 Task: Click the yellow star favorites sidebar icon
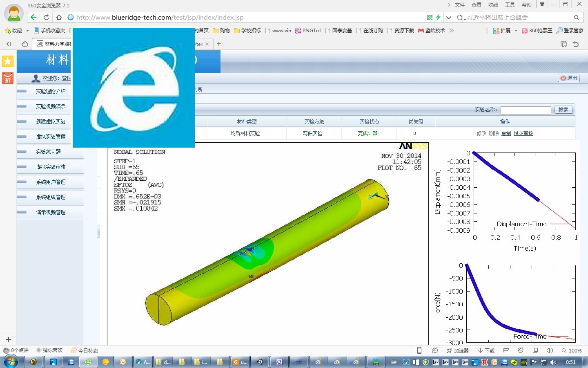pos(8,61)
